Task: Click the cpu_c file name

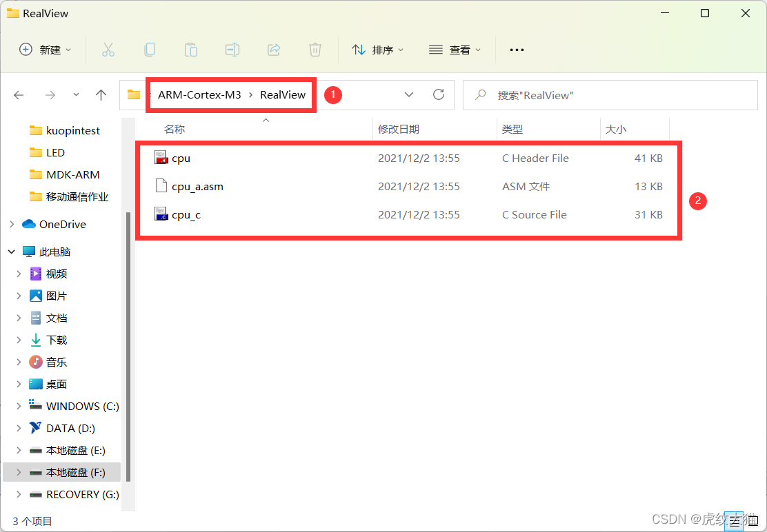Action: point(186,215)
